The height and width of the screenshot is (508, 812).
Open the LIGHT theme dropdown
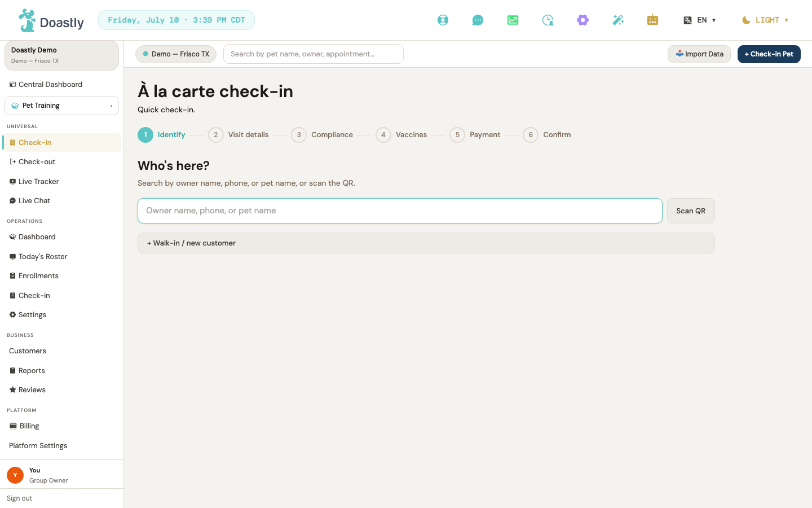pos(765,20)
